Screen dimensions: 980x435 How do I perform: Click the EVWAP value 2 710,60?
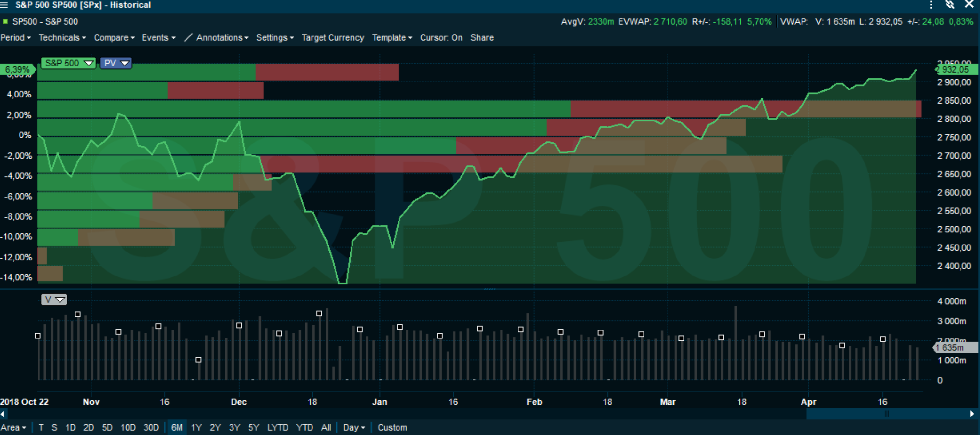coord(670,22)
